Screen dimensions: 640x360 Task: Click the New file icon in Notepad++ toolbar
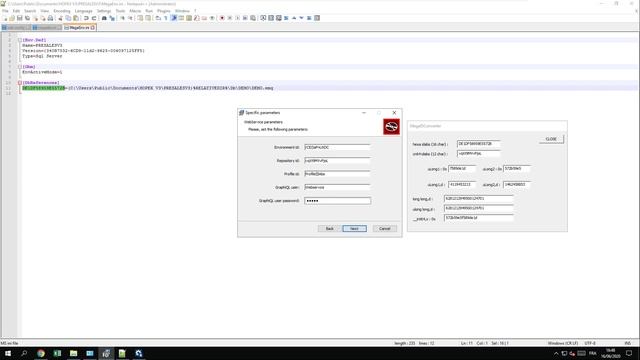pyautogui.click(x=5, y=18)
